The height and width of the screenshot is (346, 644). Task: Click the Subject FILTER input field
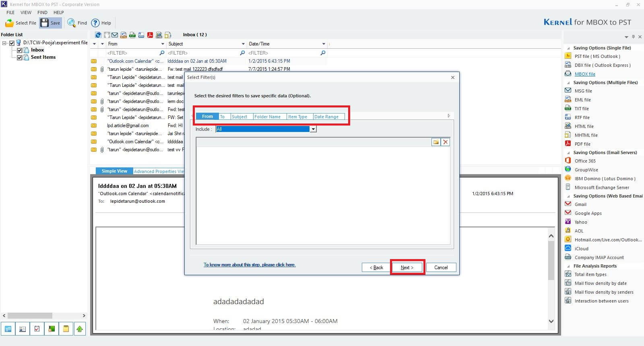point(203,53)
